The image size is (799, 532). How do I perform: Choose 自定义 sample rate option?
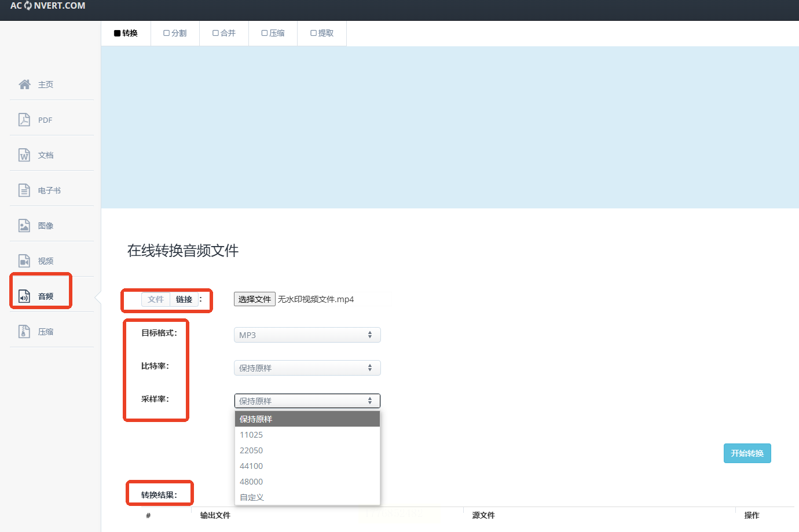(307, 497)
